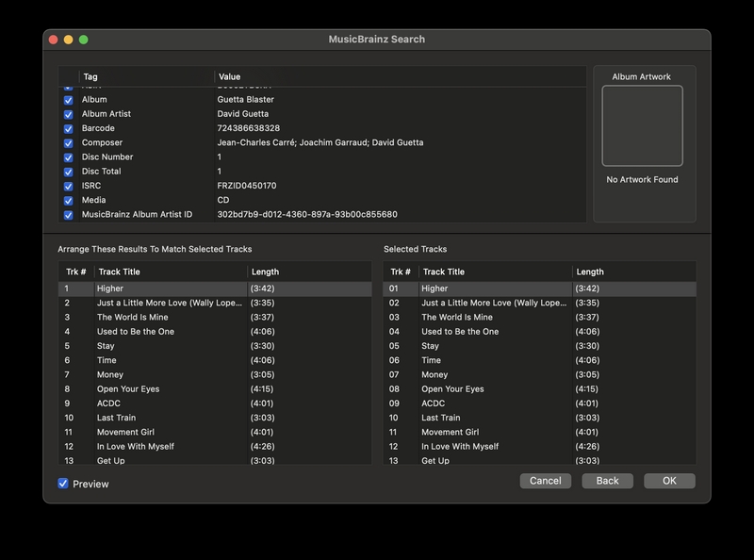Disable the Disc Total tag checkbox
Image resolution: width=754 pixels, height=560 pixels.
[x=68, y=172]
